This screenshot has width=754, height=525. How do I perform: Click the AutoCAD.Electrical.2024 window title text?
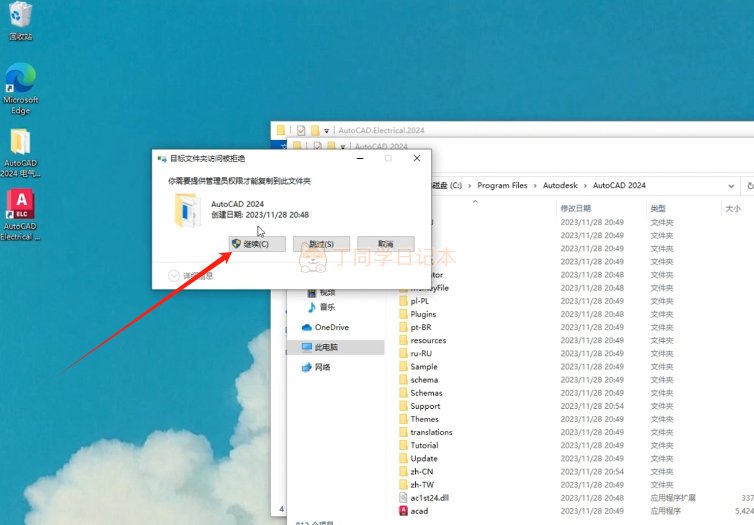pos(381,130)
